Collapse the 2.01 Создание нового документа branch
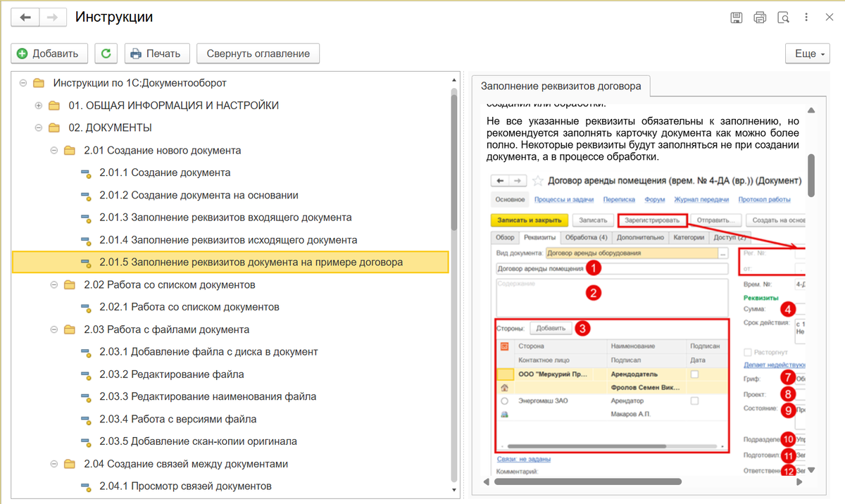This screenshot has height=504, width=845. coord(54,151)
